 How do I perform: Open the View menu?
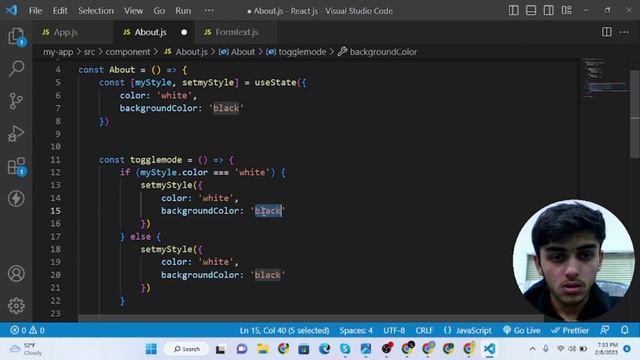[133, 11]
